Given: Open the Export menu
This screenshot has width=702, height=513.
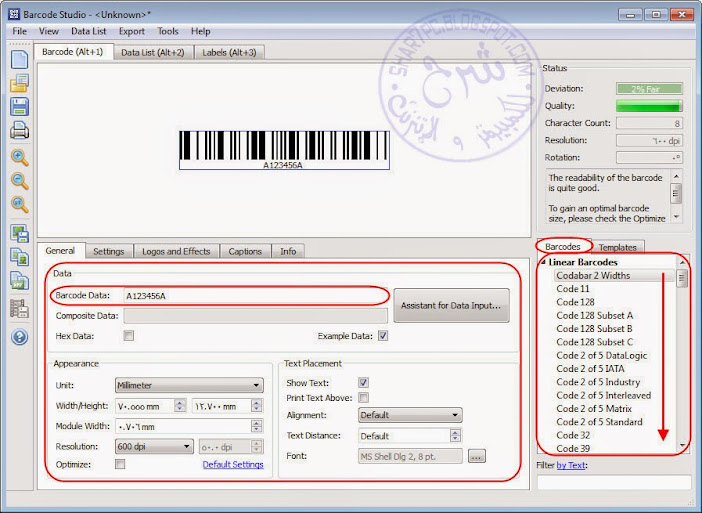Looking at the screenshot, I should click(x=132, y=31).
